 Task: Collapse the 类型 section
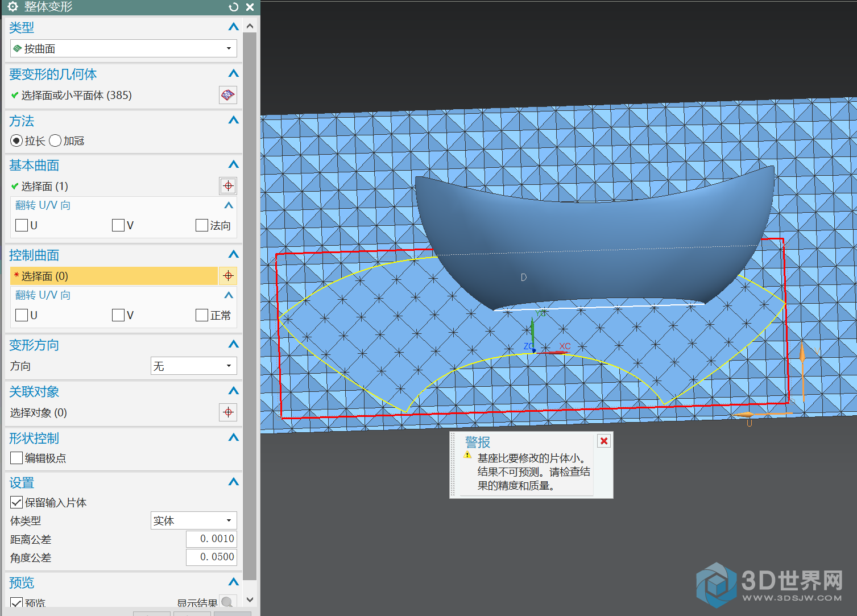tap(233, 27)
